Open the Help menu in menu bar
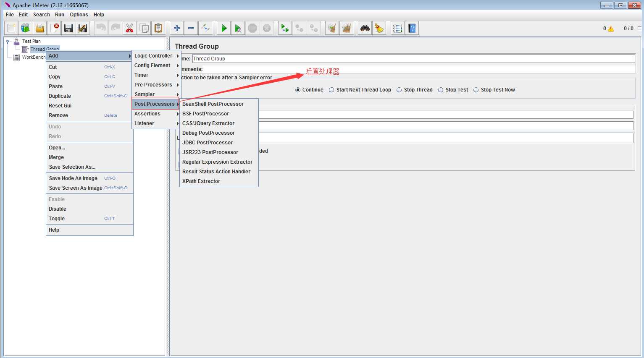Viewport: 644px width, 358px height. pyautogui.click(x=99, y=15)
